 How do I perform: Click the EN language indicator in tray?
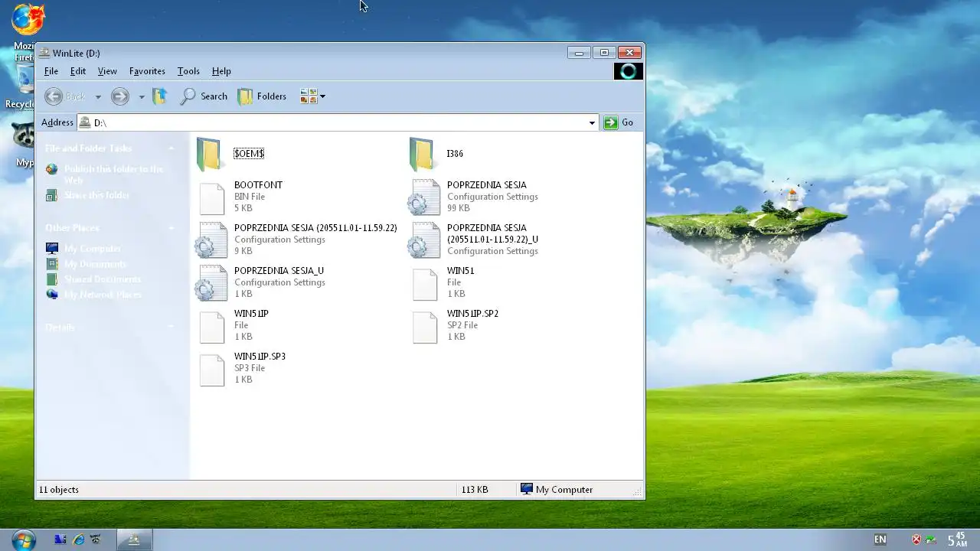coord(880,540)
